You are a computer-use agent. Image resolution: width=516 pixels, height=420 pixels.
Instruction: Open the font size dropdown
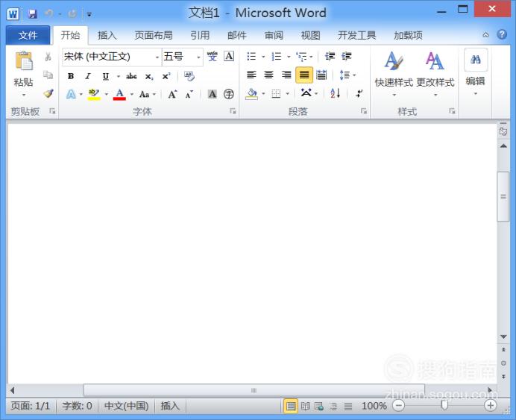pyautogui.click(x=198, y=57)
